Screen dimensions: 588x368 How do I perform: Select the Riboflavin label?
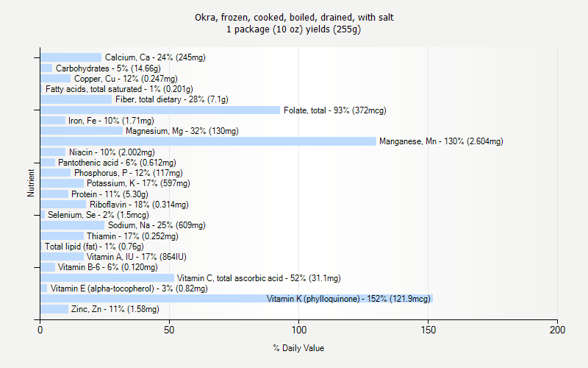tap(139, 205)
